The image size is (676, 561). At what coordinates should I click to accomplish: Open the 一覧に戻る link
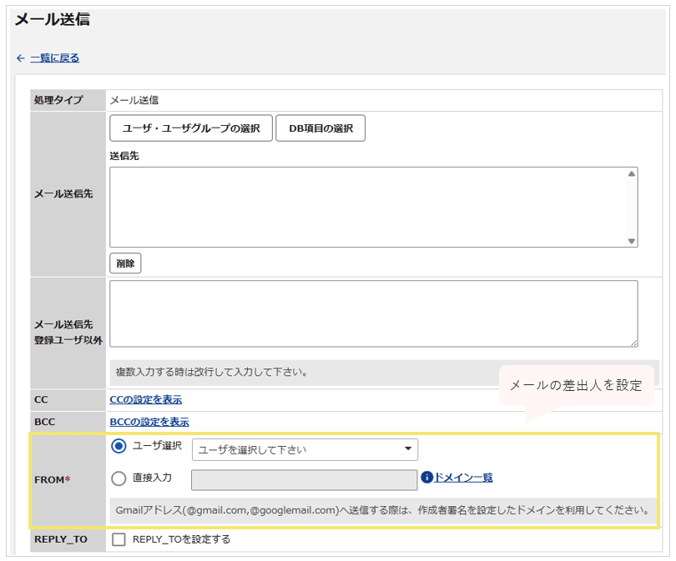click(55, 58)
